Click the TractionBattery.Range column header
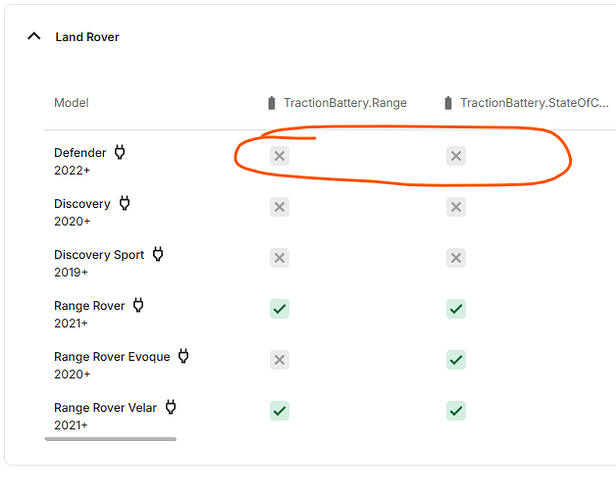The width and height of the screenshot is (616, 500). coord(345,103)
